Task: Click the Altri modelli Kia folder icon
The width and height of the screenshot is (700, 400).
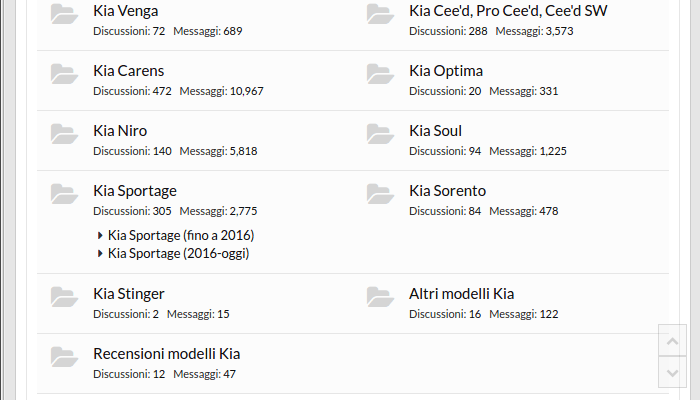Action: click(380, 297)
